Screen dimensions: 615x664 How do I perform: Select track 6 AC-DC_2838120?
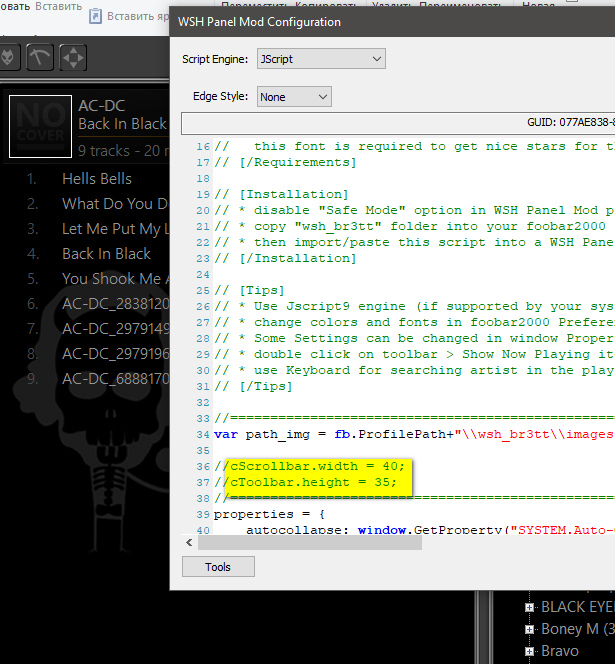[x=115, y=304]
